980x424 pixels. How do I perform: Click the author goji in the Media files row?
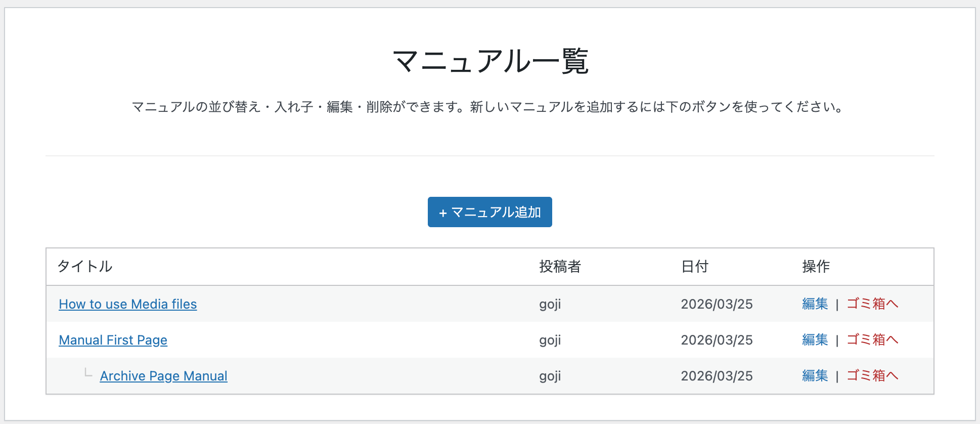pyautogui.click(x=550, y=305)
